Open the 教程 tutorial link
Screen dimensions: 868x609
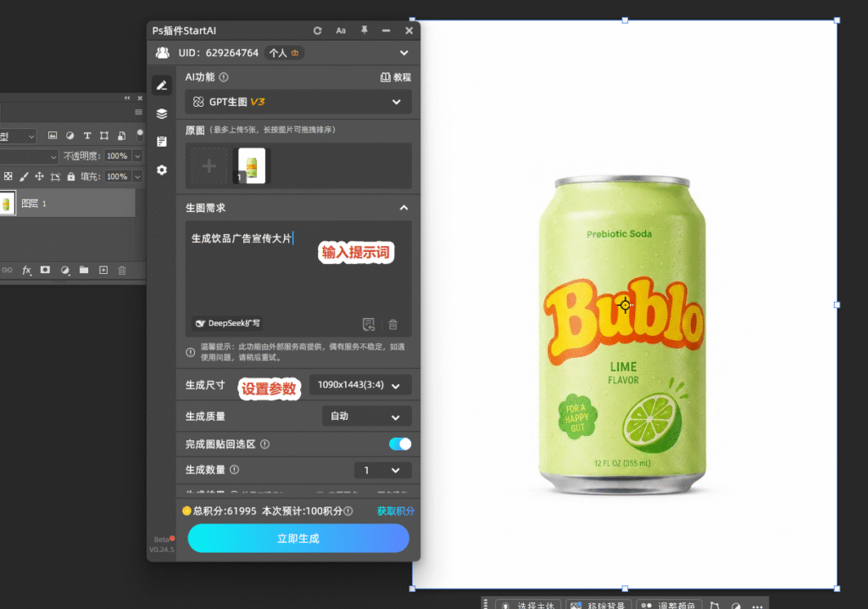[x=396, y=77]
